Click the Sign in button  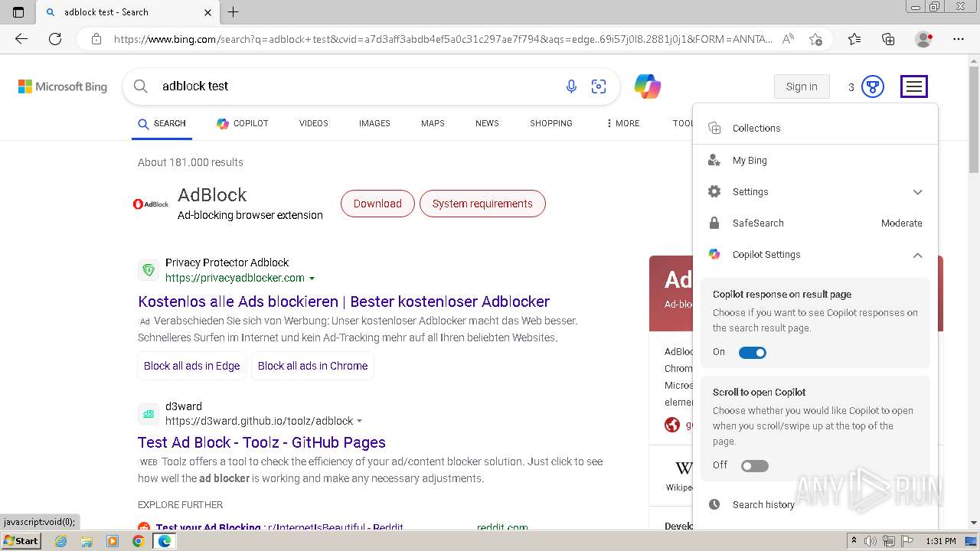[802, 86]
